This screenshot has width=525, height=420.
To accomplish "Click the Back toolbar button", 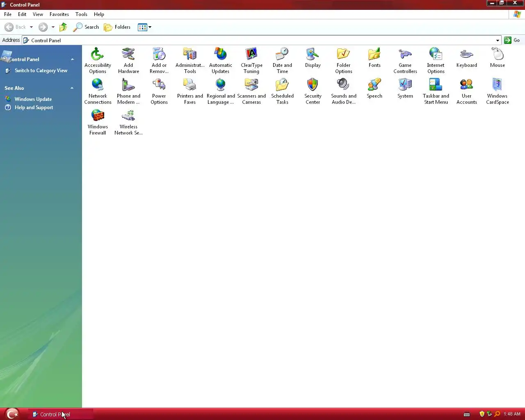I will 16,27.
